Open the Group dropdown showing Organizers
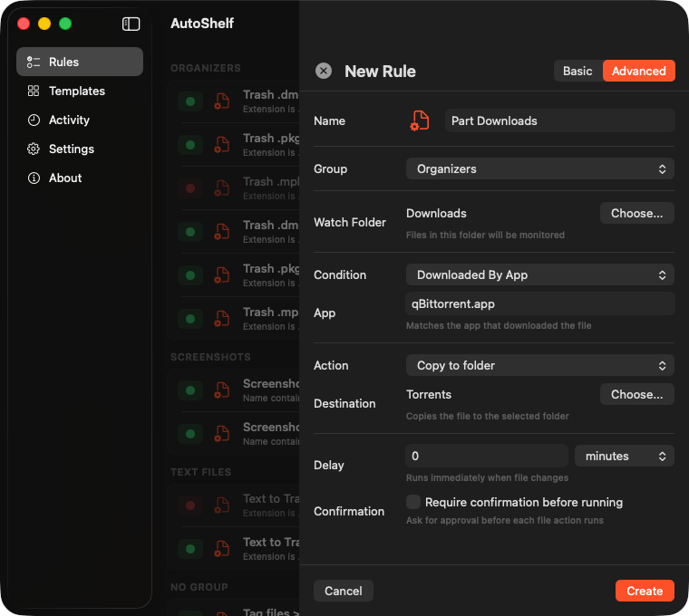 [540, 169]
